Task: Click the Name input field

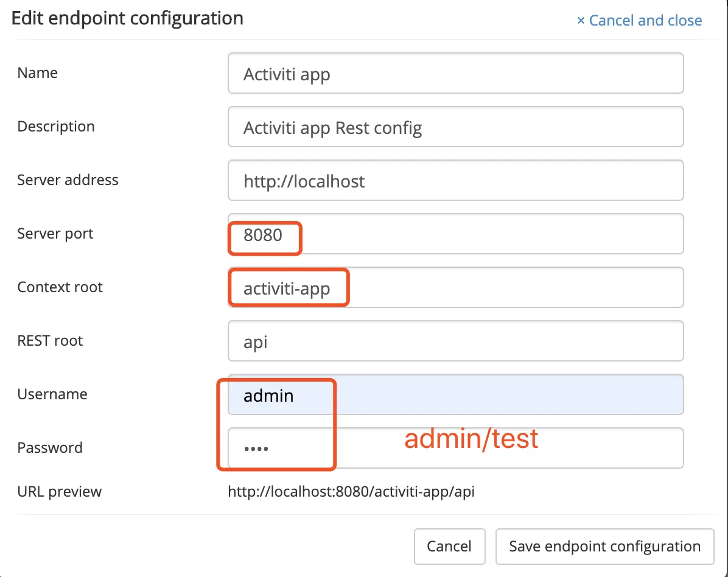Action: pos(455,73)
